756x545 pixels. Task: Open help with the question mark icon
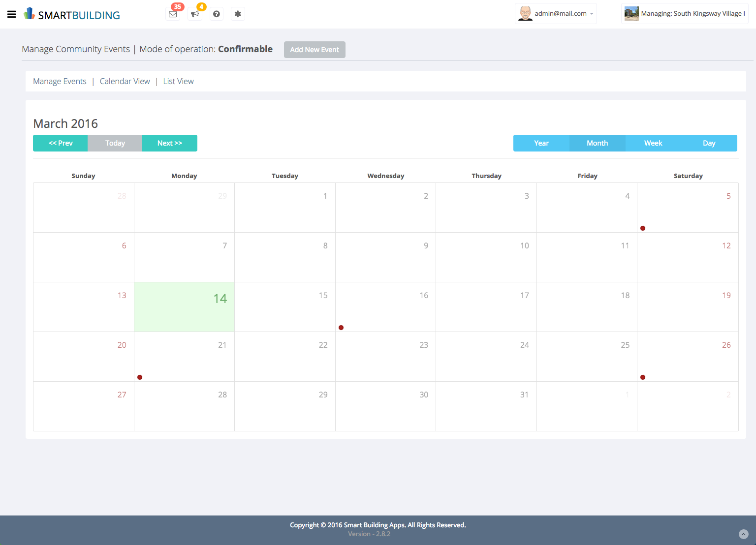(216, 14)
